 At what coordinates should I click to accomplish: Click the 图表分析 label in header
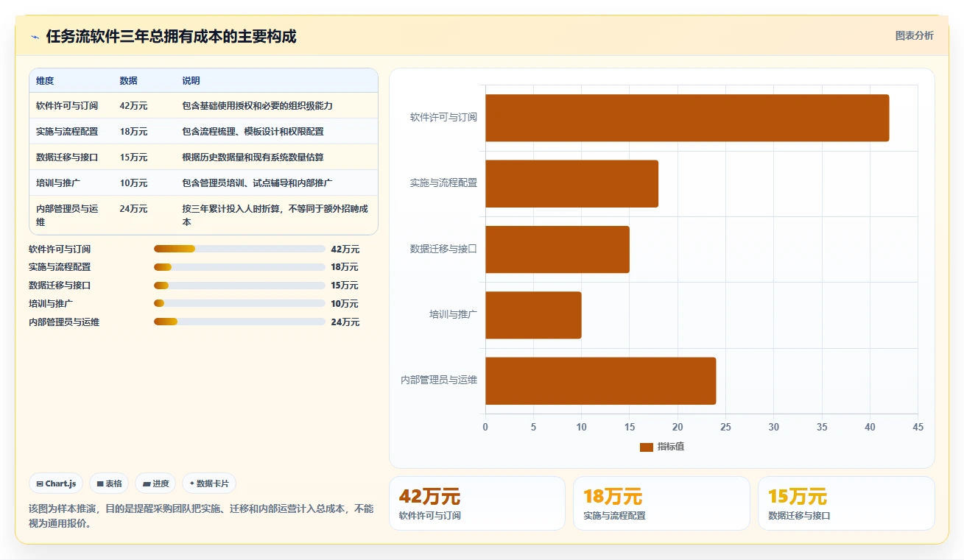pos(914,36)
